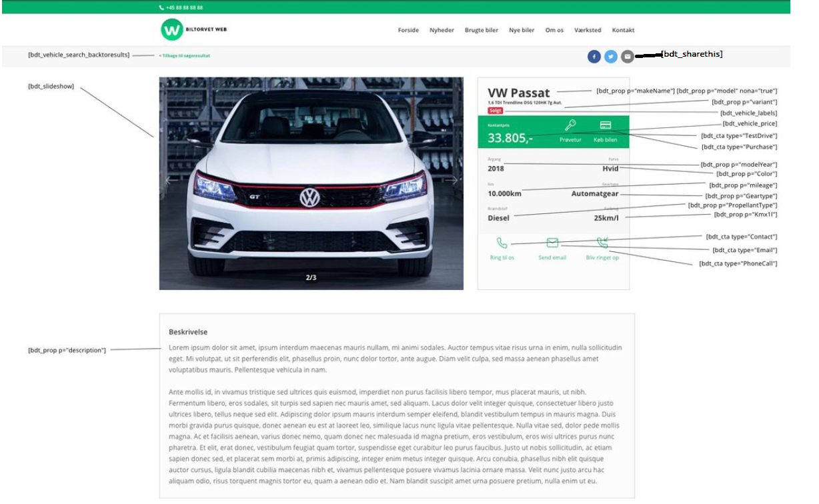Viewport: 819px width, 504px height.
Task: Click the Ring til os phone icon
Action: (x=502, y=243)
